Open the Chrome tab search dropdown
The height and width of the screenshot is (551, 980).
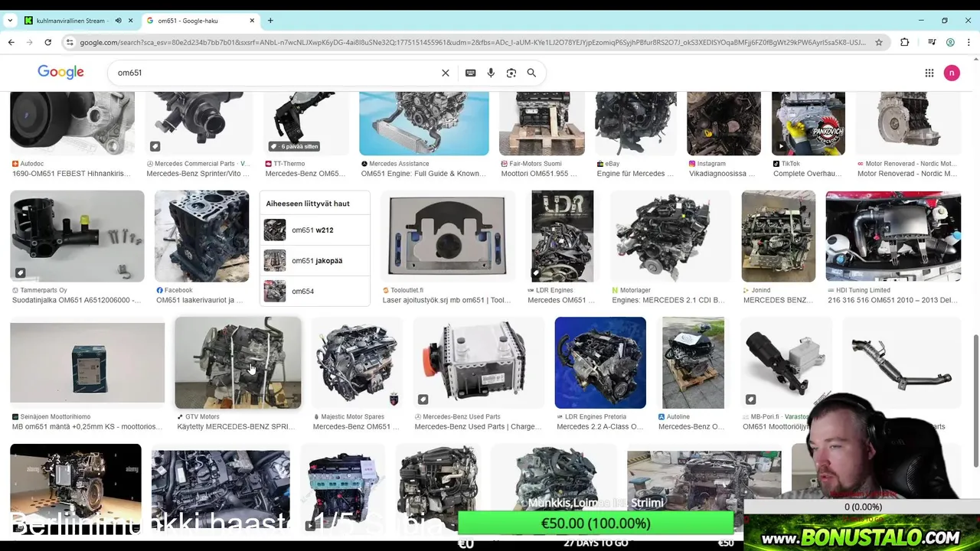click(10, 21)
